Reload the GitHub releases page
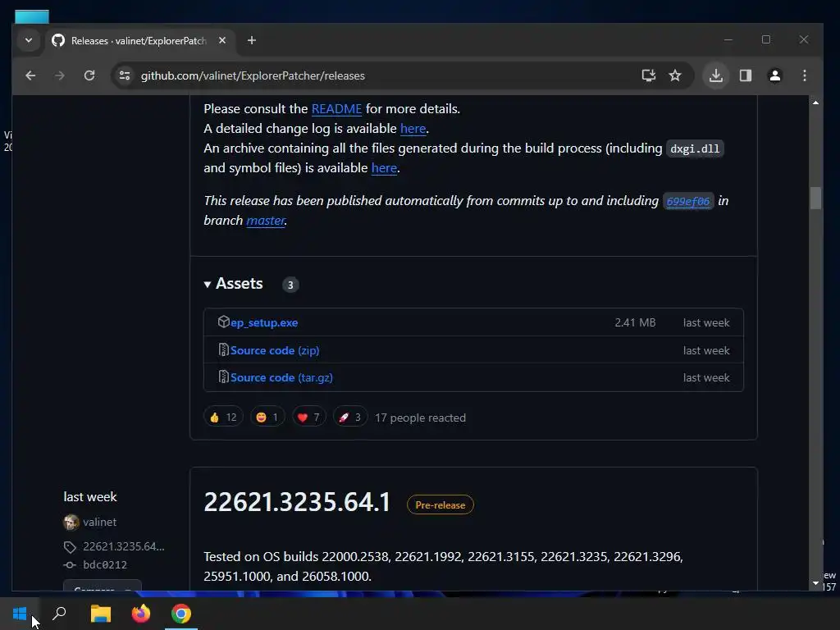Viewport: 840px width, 630px height. [89, 75]
